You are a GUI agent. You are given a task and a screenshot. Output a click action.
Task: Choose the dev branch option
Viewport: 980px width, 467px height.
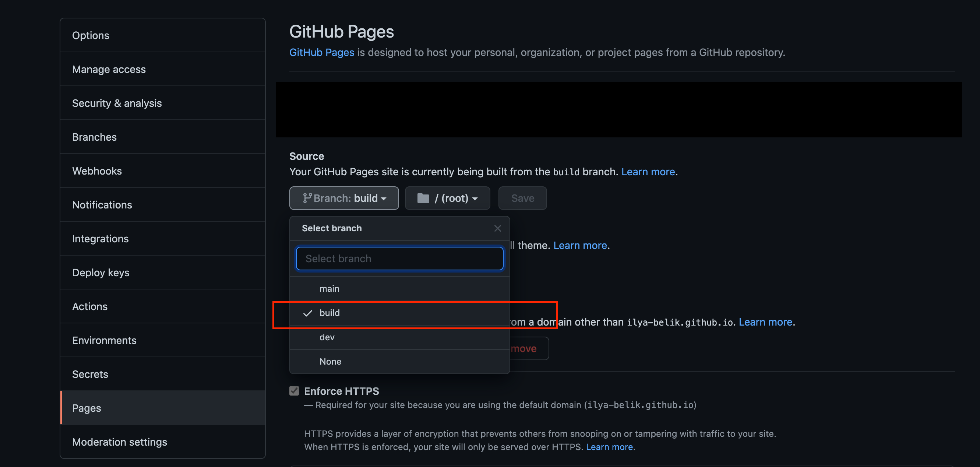click(327, 337)
